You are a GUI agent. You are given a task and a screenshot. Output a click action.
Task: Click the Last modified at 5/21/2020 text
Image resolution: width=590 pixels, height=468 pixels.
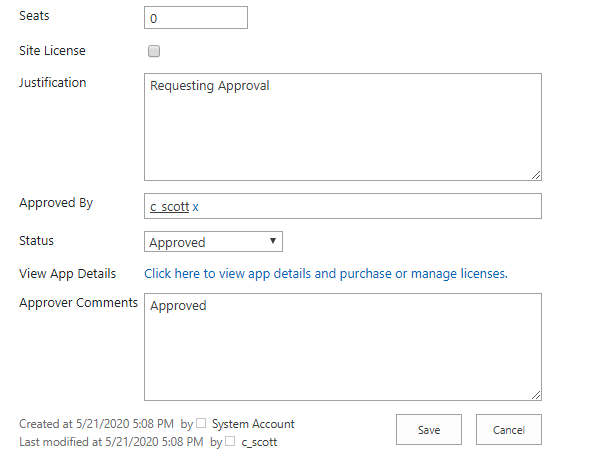click(111, 442)
